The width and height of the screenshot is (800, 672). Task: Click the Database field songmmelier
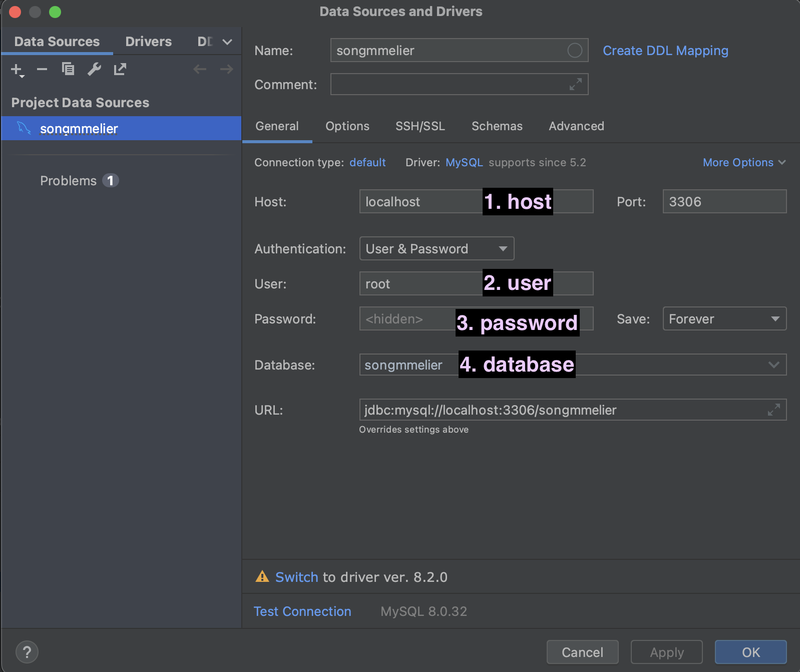(573, 365)
